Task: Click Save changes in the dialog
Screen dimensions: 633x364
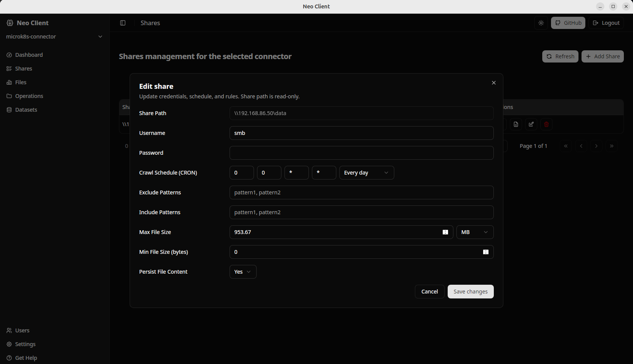Action: (470, 291)
